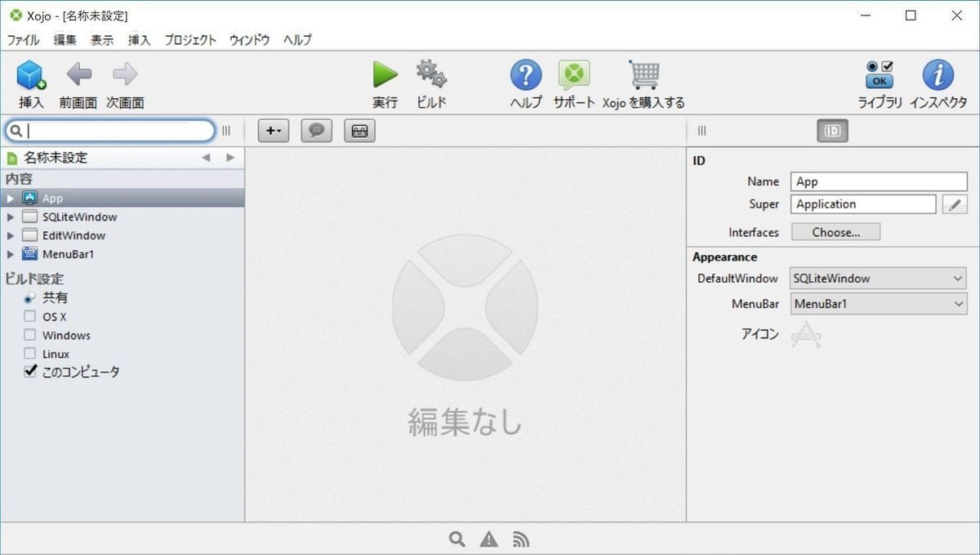Uncheck the このコンピュータ build checkbox
Screen dimensions: 980x555
(x=30, y=371)
